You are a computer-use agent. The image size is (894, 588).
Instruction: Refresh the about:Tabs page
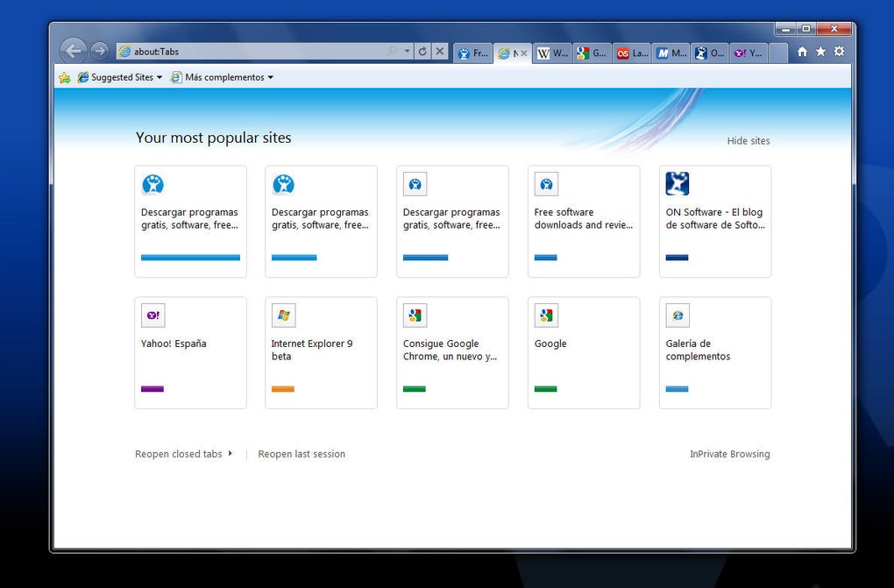(x=422, y=51)
